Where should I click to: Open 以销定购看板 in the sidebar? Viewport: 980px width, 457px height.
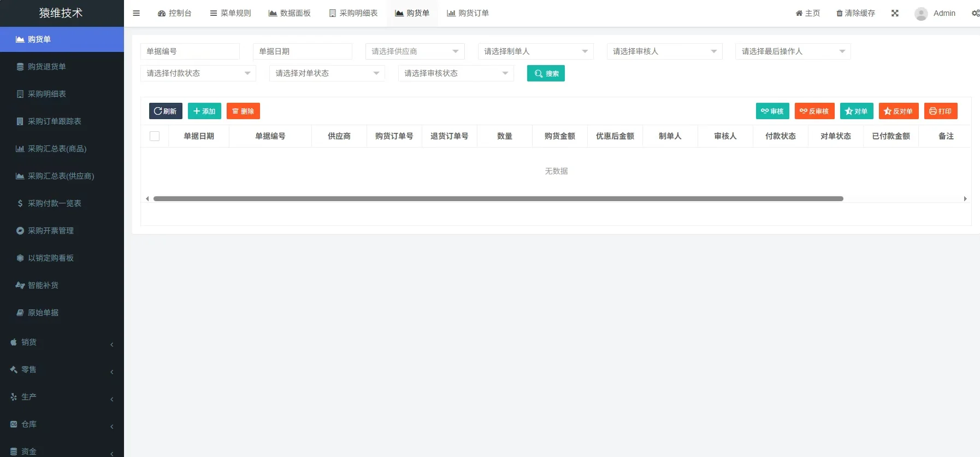pos(62,258)
